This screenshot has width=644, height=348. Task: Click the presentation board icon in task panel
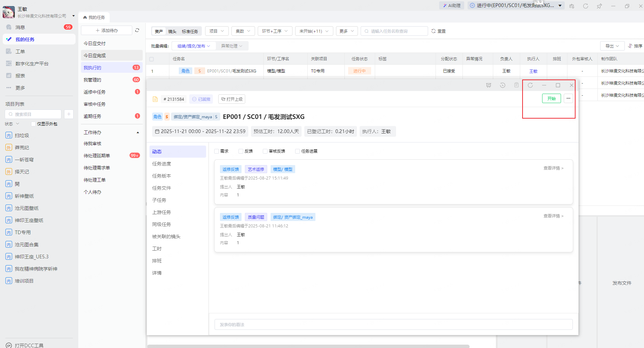pos(488,85)
